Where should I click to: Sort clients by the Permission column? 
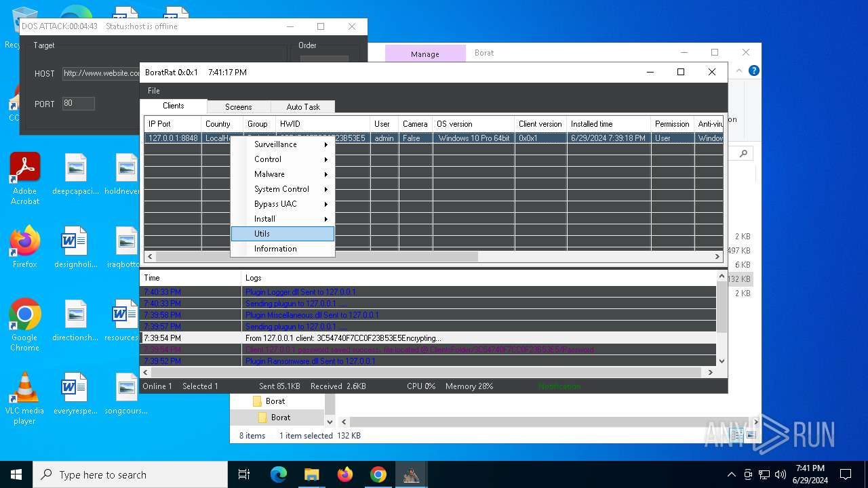[x=673, y=124]
